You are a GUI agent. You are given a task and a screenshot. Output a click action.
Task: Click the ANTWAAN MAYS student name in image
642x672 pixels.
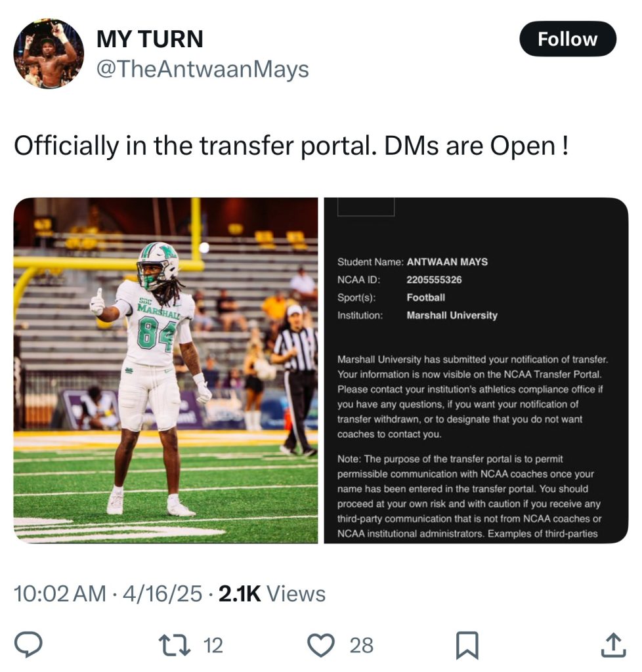(x=447, y=262)
